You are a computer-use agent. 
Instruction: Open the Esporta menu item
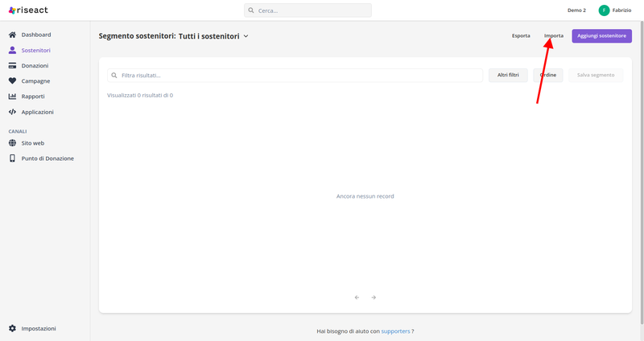coord(521,36)
